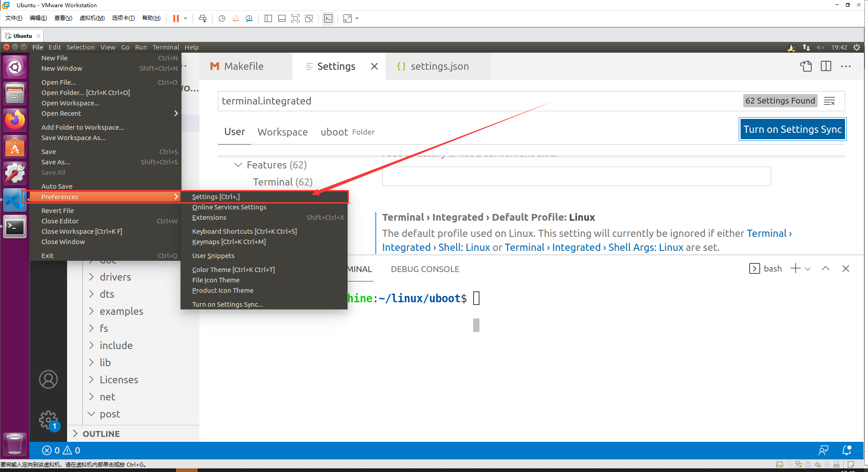Maximize the terminal panel with chevron
Screen dimensions: 868x472
826,268
